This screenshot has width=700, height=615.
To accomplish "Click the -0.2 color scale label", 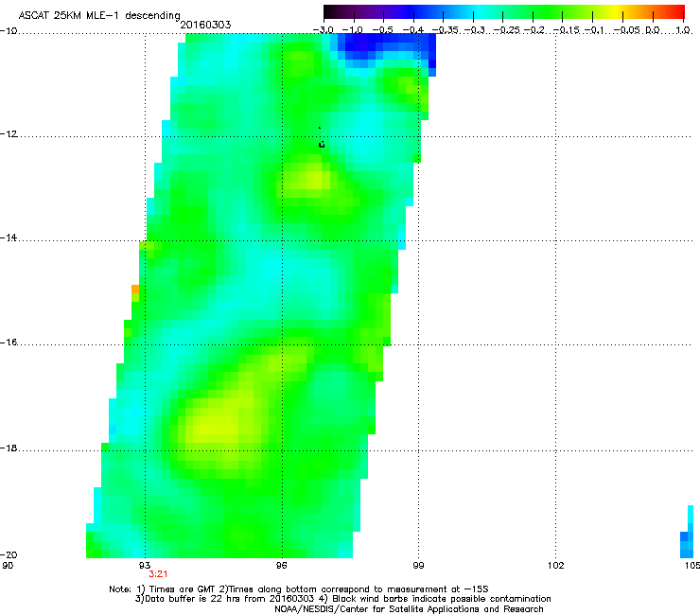I will point(534,30).
